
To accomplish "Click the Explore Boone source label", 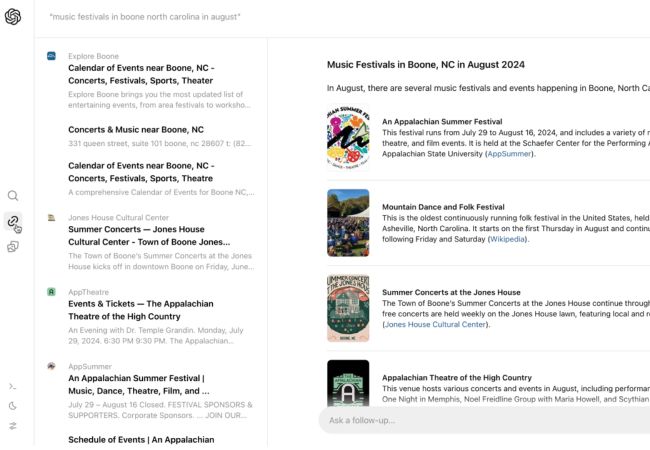I will tap(94, 56).
